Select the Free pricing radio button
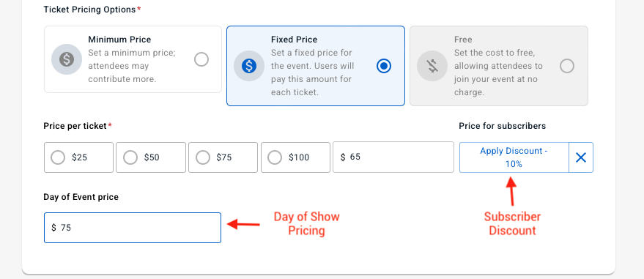This screenshot has width=644, height=279. pos(567,66)
